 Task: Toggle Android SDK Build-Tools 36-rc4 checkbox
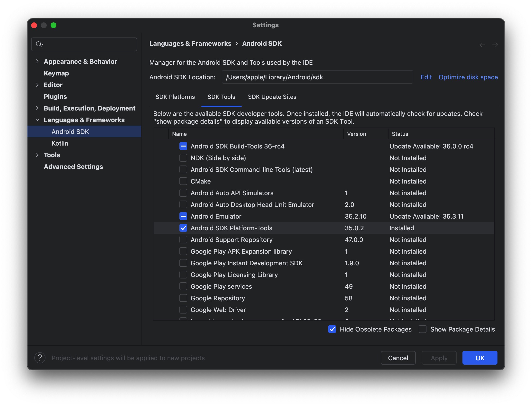[183, 146]
